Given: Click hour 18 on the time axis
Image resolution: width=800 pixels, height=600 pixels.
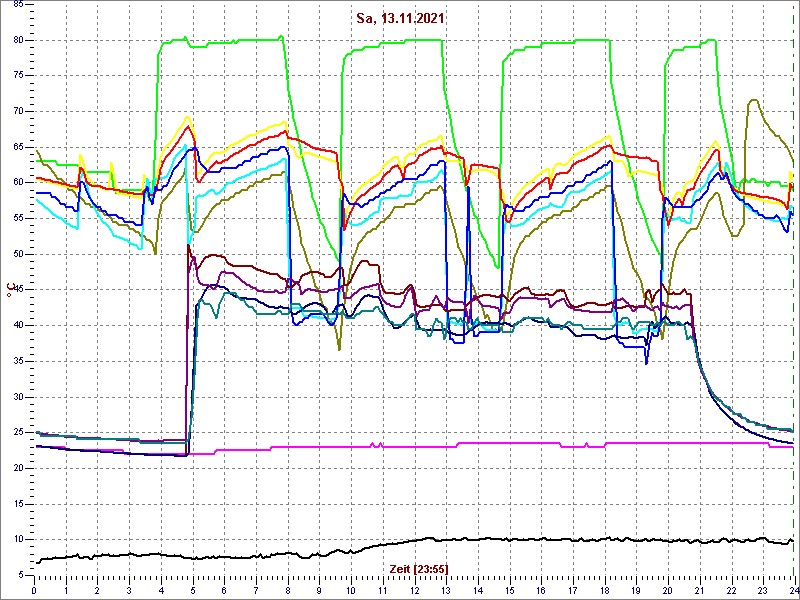Looking at the screenshot, I should pyautogui.click(x=604, y=590).
